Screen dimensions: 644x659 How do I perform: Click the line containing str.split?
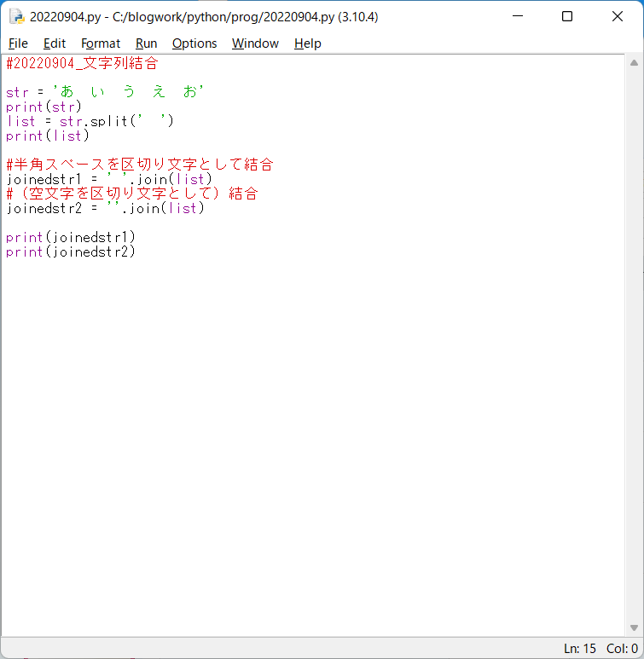click(90, 121)
